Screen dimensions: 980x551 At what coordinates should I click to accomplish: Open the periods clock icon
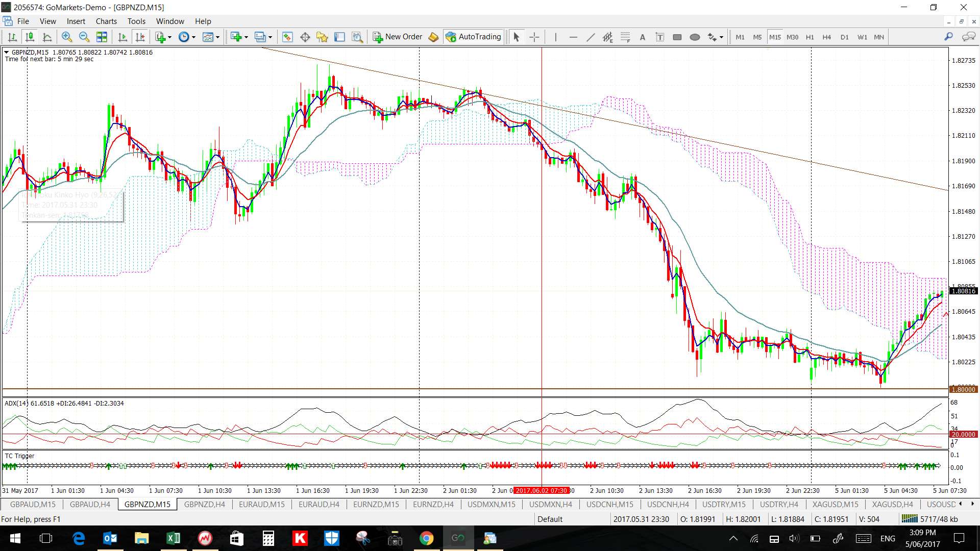click(184, 37)
